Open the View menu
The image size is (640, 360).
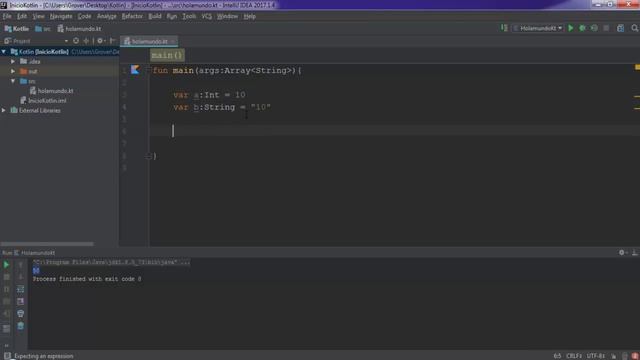pos(38,16)
